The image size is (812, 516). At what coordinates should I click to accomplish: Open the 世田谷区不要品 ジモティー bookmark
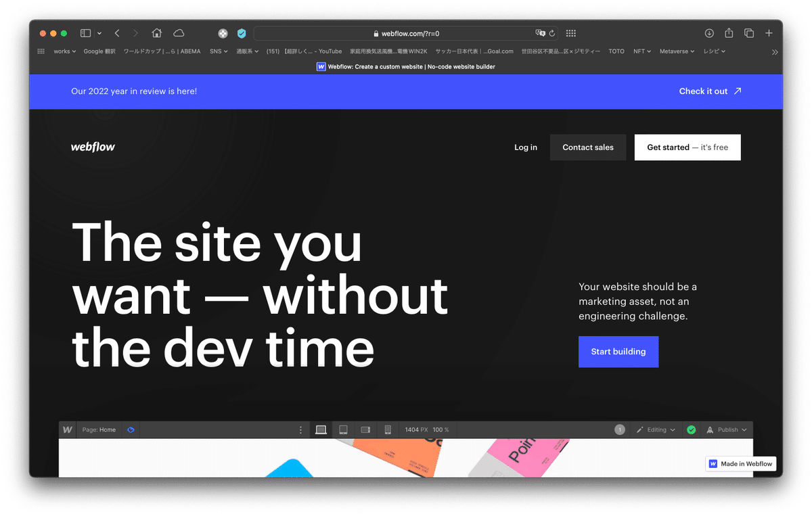560,51
